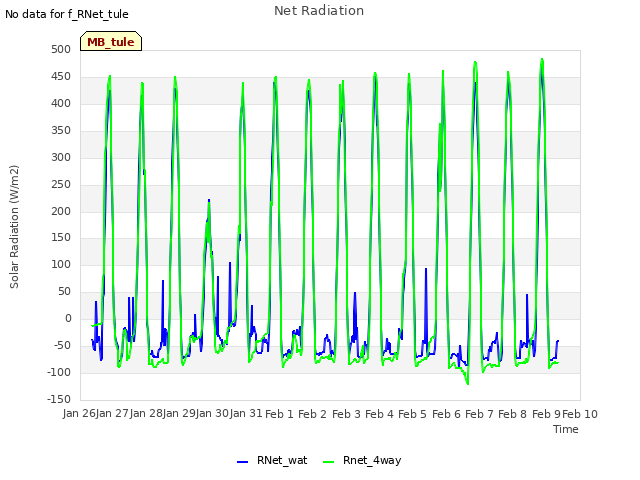This screenshot has width=640, height=480.
Task: Click the 150 y-axis tick label
Action: coord(61,238)
